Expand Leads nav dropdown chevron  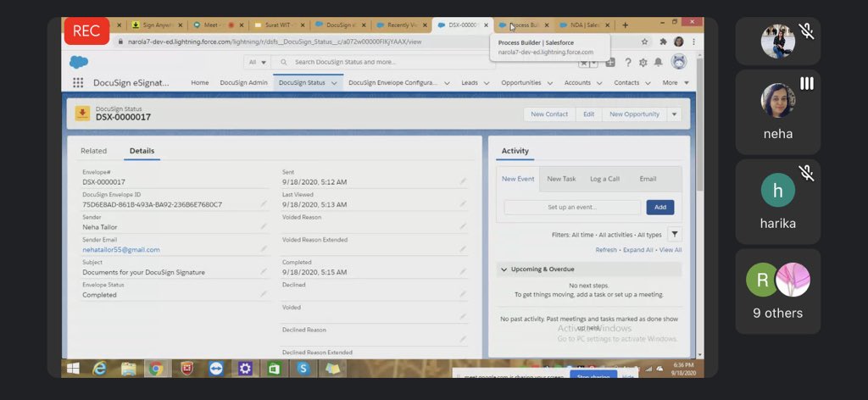(487, 83)
